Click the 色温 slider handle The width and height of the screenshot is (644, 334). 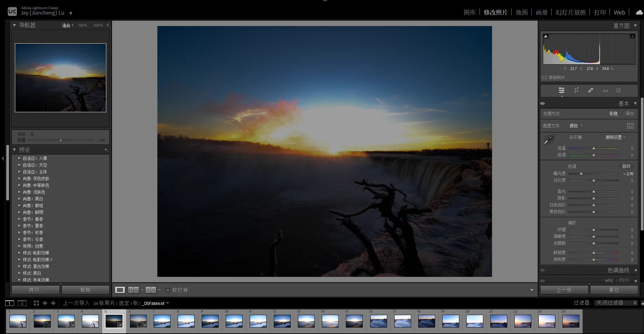click(594, 148)
